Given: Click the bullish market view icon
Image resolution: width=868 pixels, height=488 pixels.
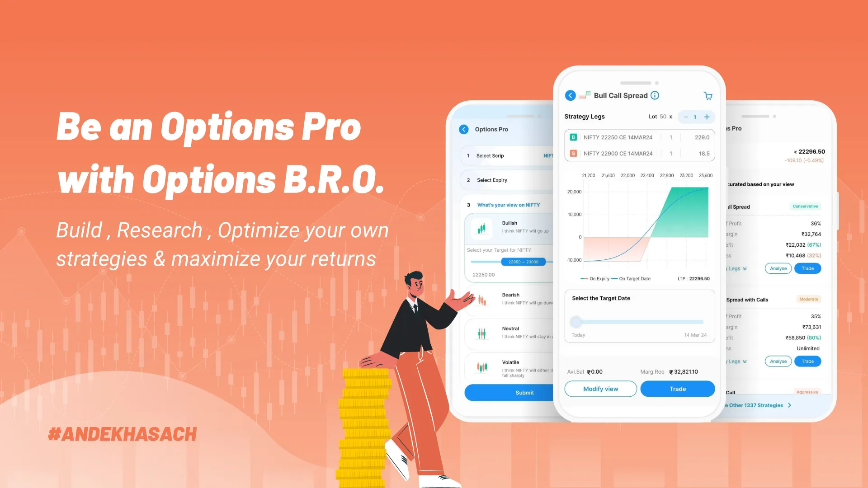Looking at the screenshot, I should [481, 228].
